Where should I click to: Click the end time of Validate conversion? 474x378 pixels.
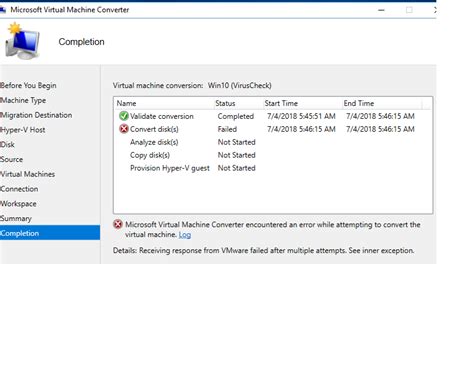pyautogui.click(x=380, y=116)
